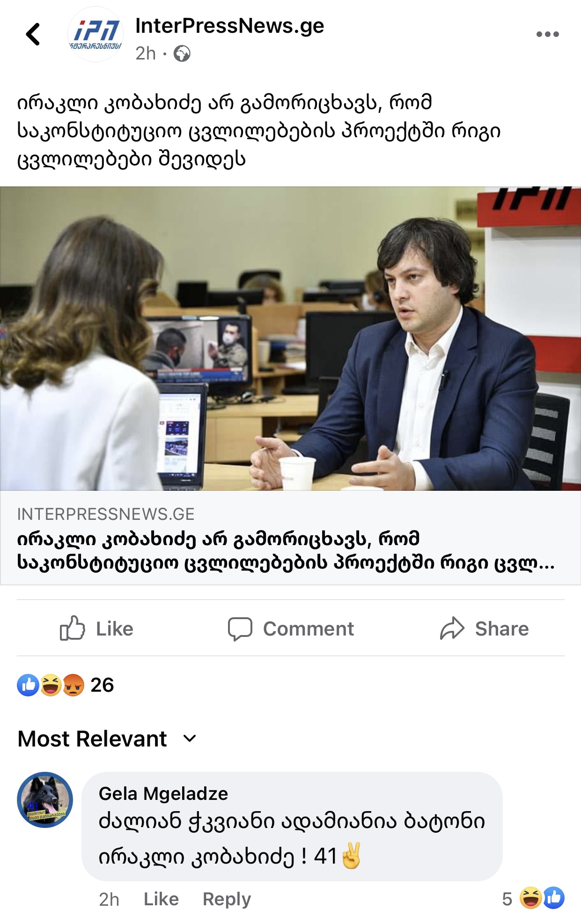Image resolution: width=581 pixels, height=924 pixels.
Task: View post reaction emojis summary
Action: click(x=51, y=685)
